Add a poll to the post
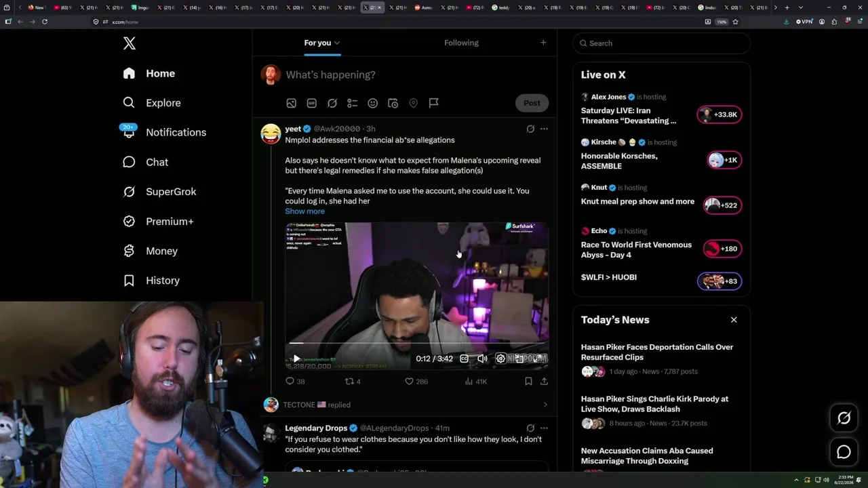The height and width of the screenshot is (488, 868). pyautogui.click(x=352, y=103)
